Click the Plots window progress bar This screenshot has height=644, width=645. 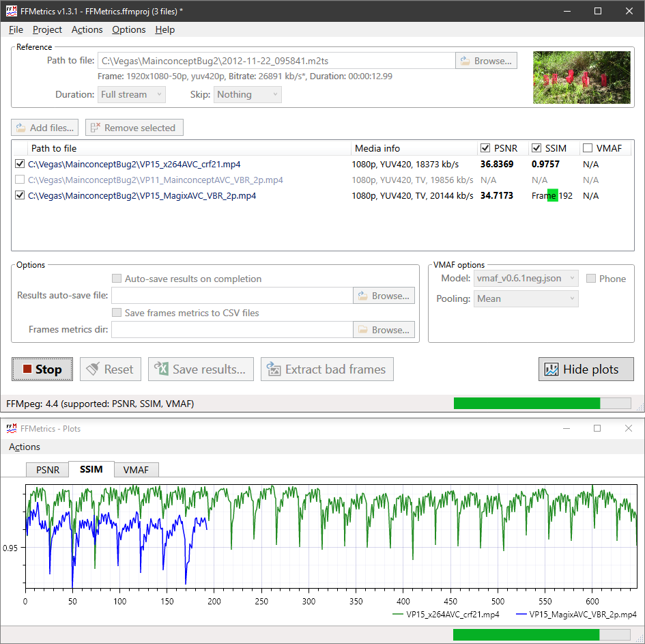coord(542,634)
